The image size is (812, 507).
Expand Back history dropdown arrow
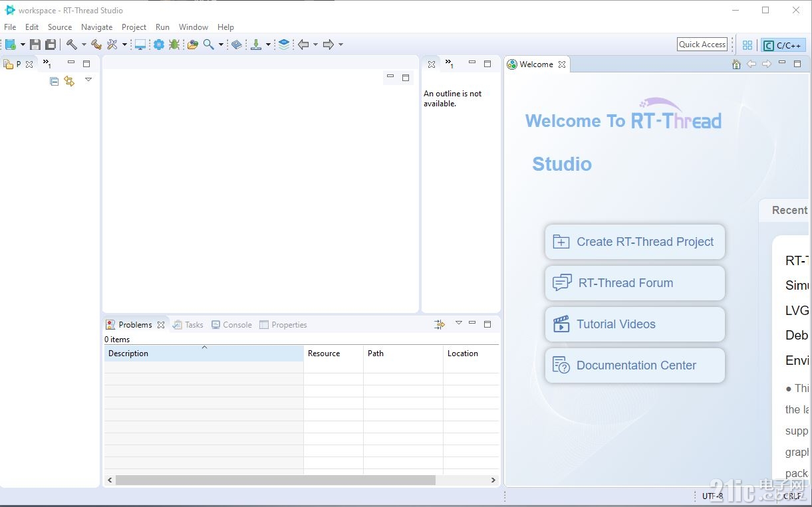point(315,45)
